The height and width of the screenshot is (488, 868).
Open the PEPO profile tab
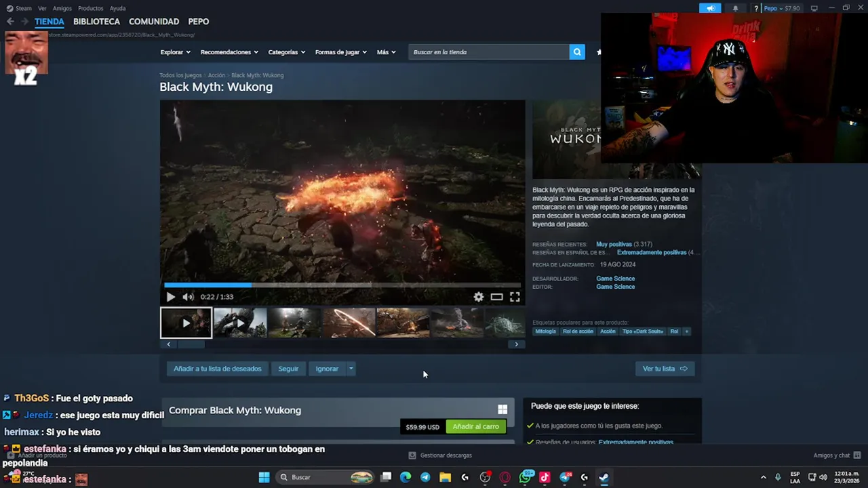coord(199,22)
